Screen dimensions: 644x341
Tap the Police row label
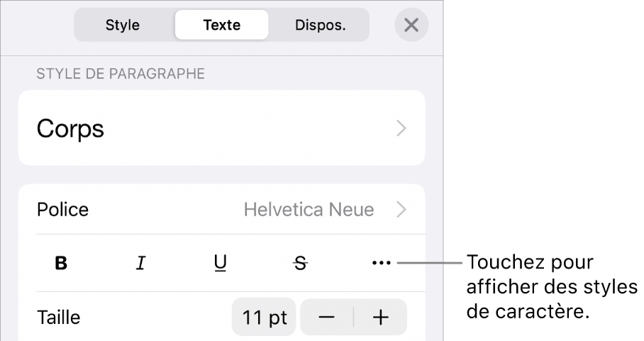pos(63,210)
